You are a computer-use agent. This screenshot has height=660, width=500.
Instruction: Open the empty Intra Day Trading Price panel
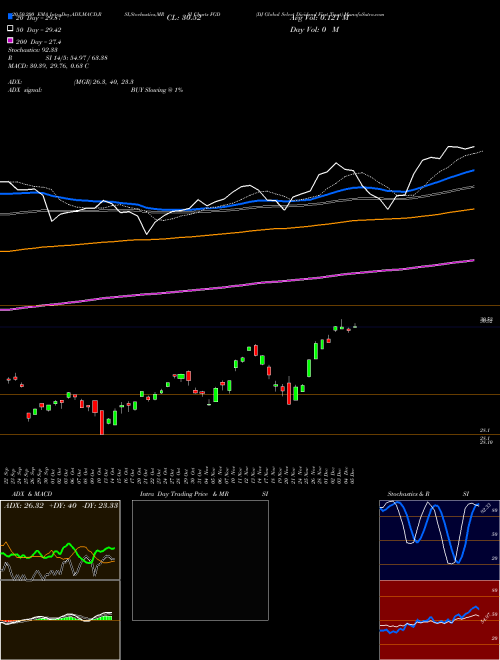[x=200, y=560]
